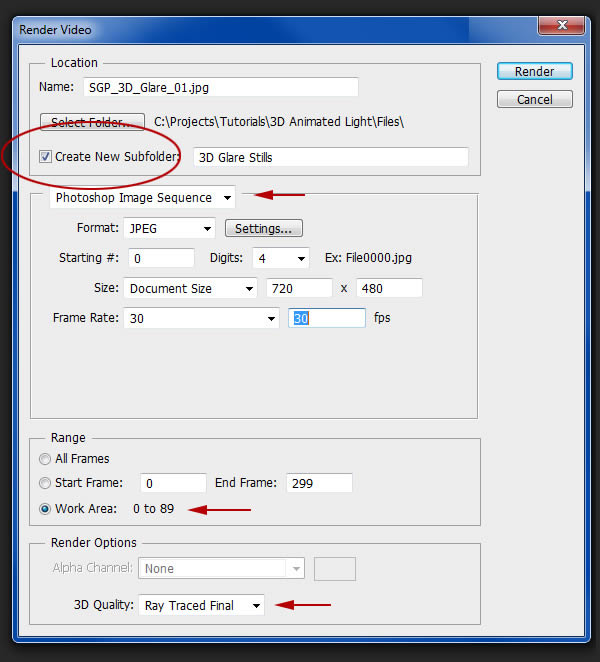Click the '0 to 89' work area text
This screenshot has width=600, height=662.
coord(153,509)
